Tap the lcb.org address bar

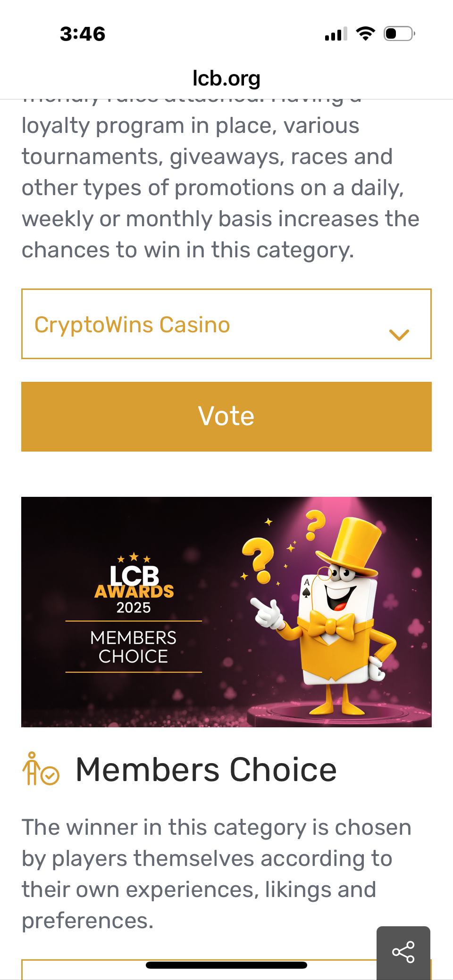[x=226, y=78]
